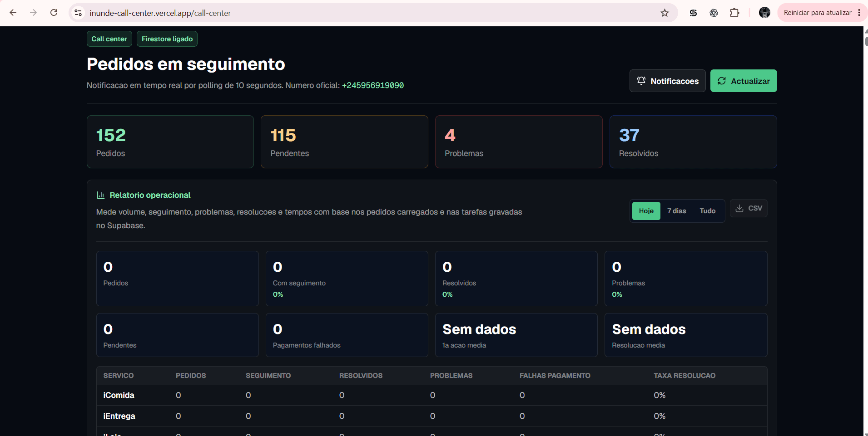Viewport: 868px width, 436px height.
Task: Click the download icon beside CSV
Action: 739,208
